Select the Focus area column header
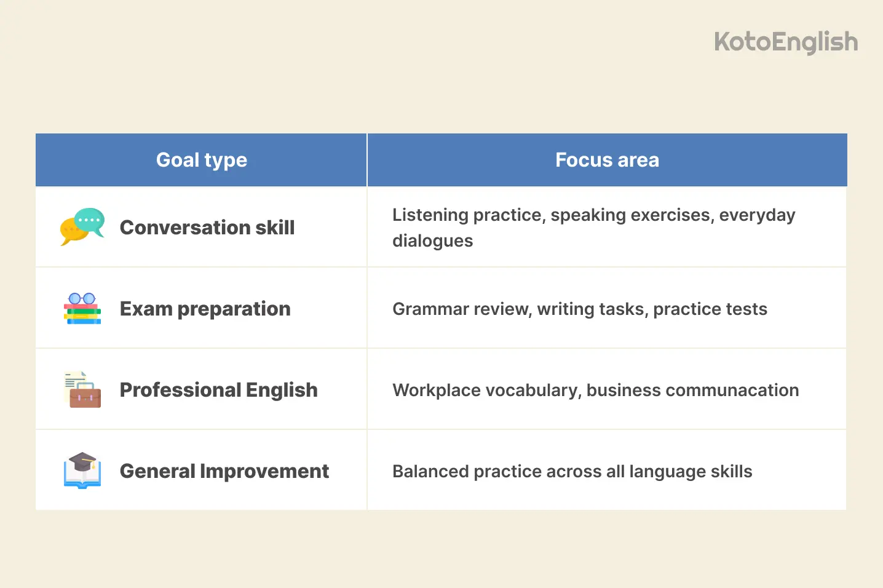The width and height of the screenshot is (883, 588). [x=607, y=160]
